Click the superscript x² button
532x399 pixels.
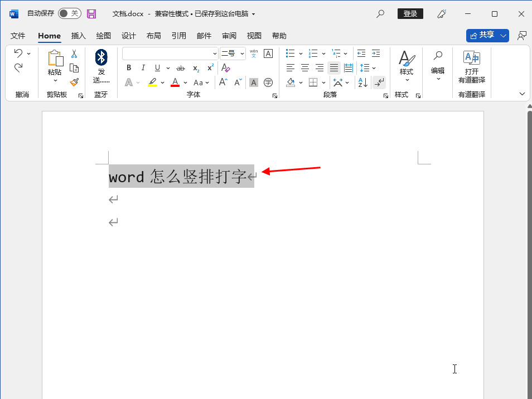(x=211, y=67)
